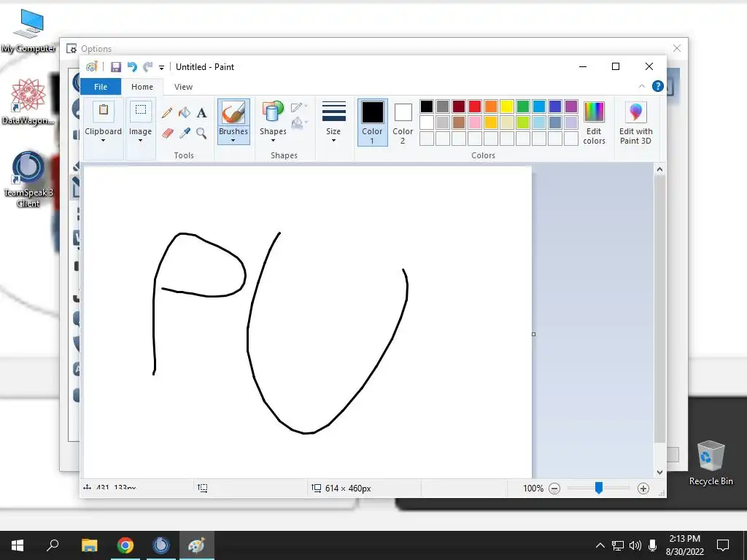Click the Shapes gallery icon
747x560 pixels.
273,112
